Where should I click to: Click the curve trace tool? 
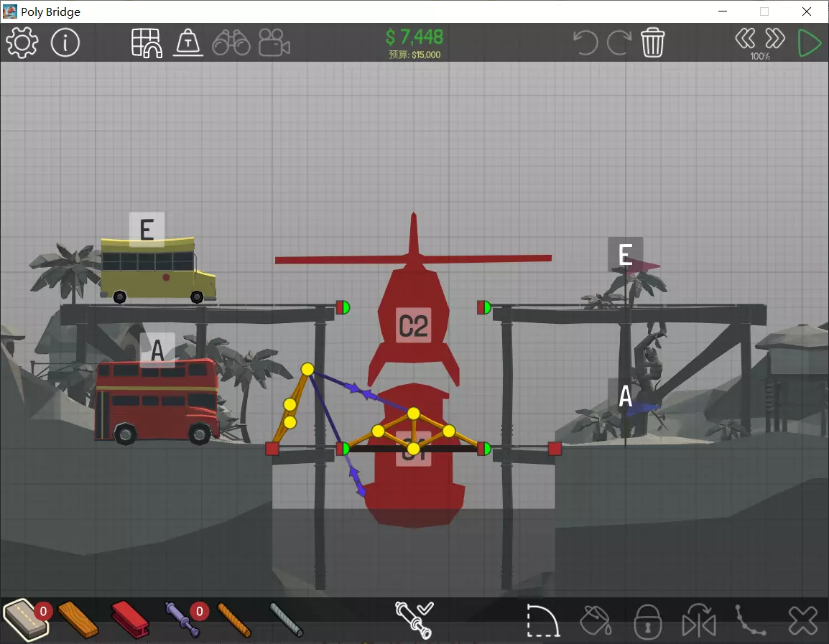pos(750,620)
